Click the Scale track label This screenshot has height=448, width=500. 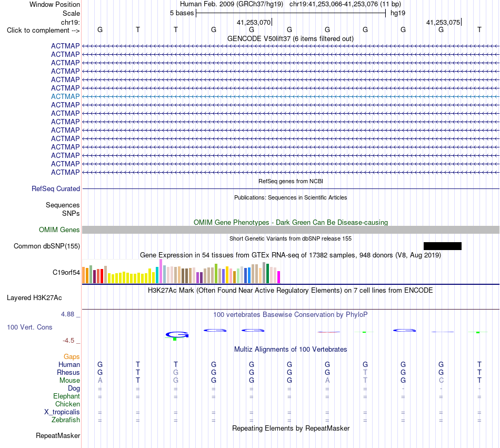coord(71,13)
